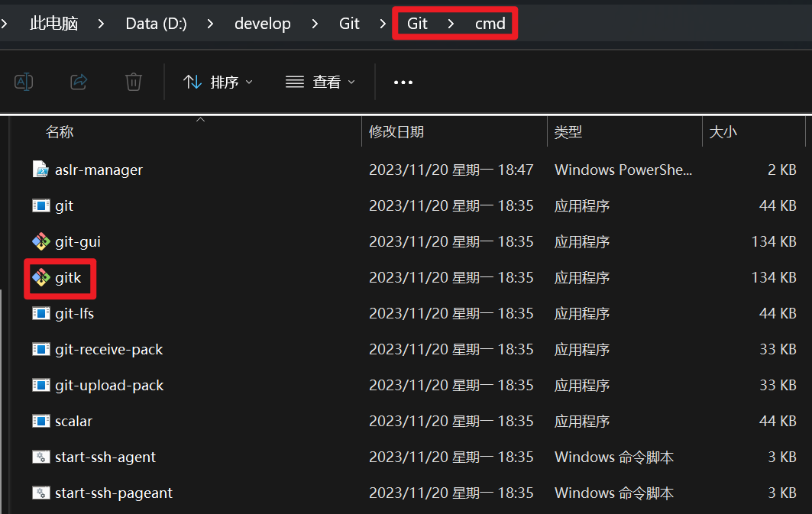
Task: Navigate to first Git folder in breadcrumb
Action: (349, 23)
